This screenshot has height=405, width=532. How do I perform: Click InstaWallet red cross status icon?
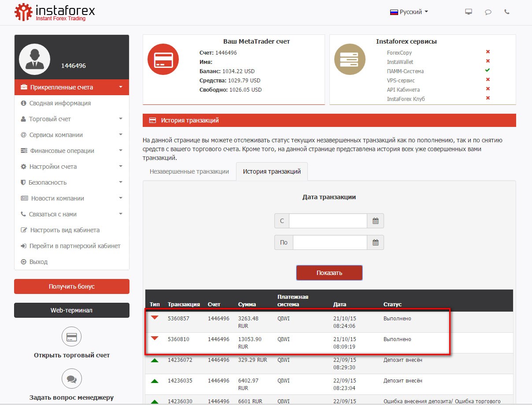coord(488,61)
